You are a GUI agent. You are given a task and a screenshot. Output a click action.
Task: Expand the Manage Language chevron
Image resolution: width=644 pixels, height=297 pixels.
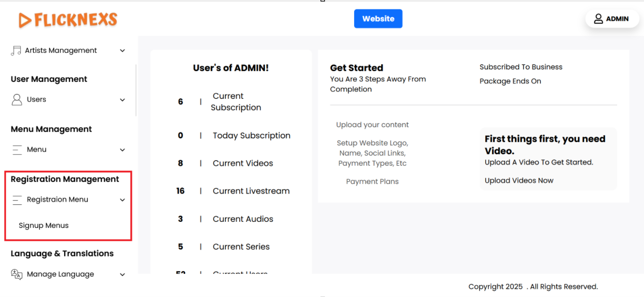[x=123, y=275]
